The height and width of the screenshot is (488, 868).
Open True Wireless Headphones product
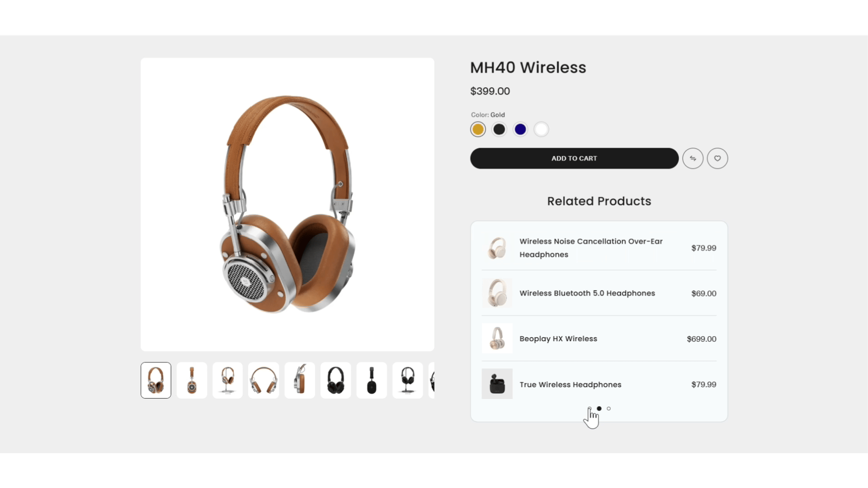[x=571, y=385]
